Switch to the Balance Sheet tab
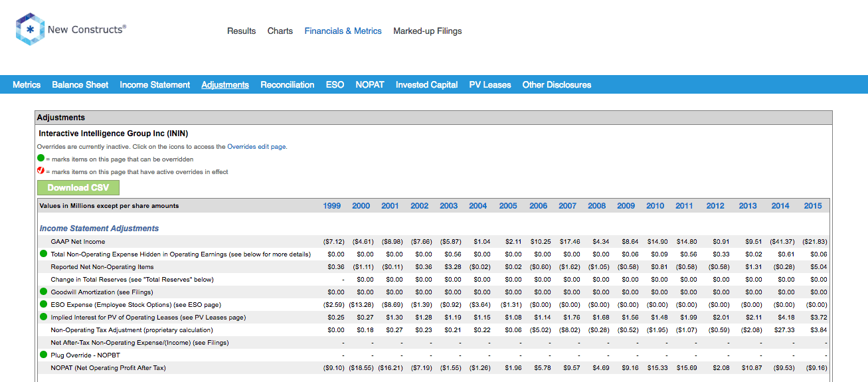This screenshot has width=868, height=382. 80,84
